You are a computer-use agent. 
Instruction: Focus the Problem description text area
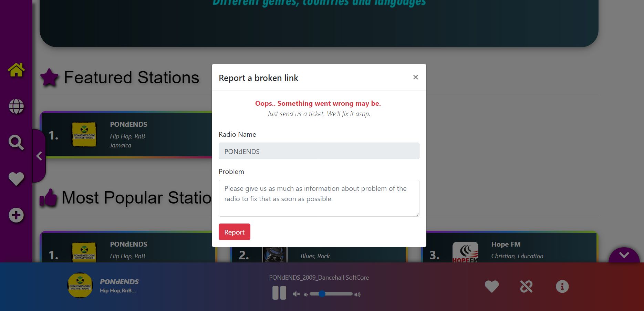319,198
